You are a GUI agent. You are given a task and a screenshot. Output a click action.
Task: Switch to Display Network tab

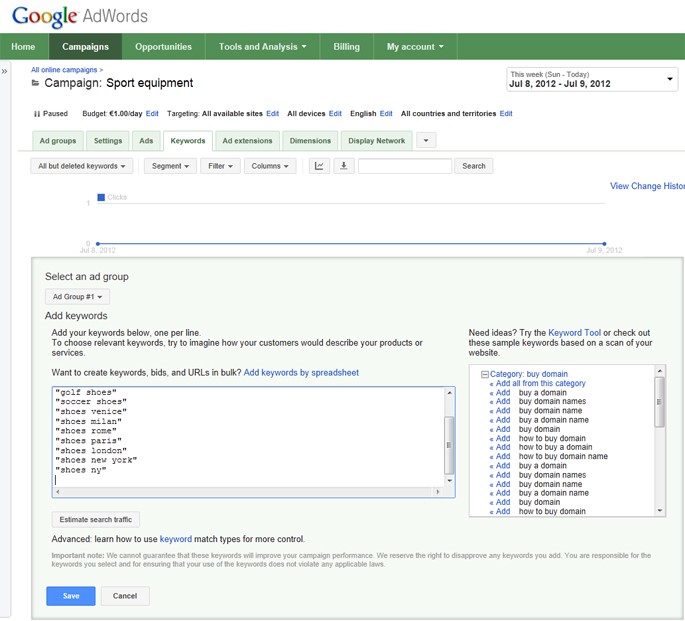[377, 141]
